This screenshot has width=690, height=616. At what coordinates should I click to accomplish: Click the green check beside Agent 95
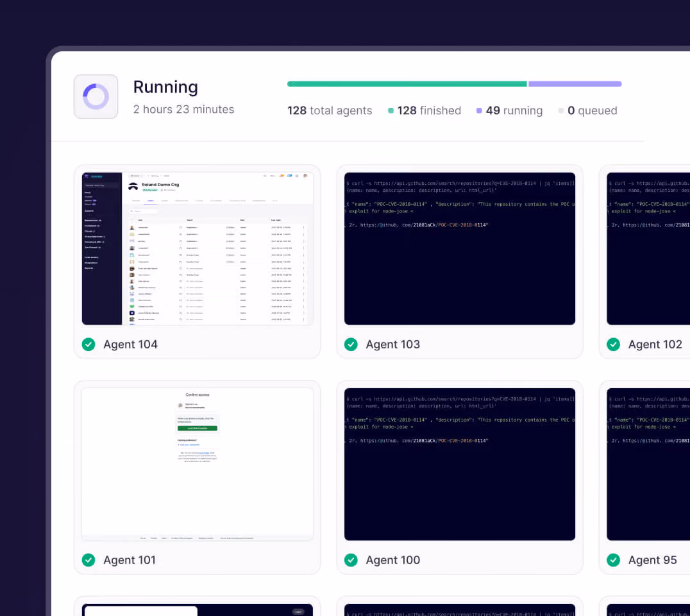613,560
